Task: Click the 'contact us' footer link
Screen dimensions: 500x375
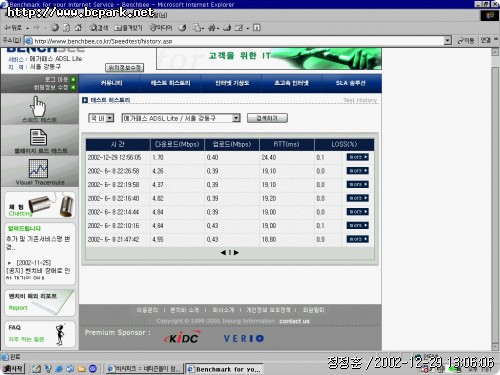Action: pyautogui.click(x=294, y=321)
